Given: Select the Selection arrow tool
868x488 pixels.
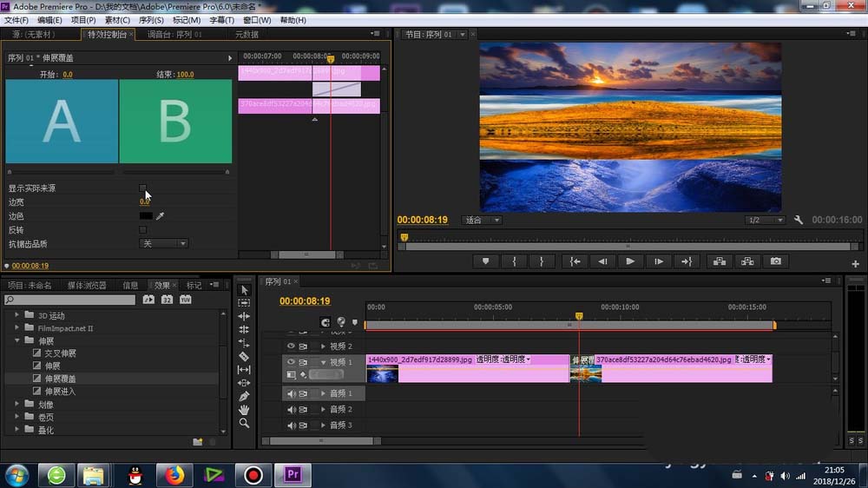Looking at the screenshot, I should pyautogui.click(x=244, y=290).
